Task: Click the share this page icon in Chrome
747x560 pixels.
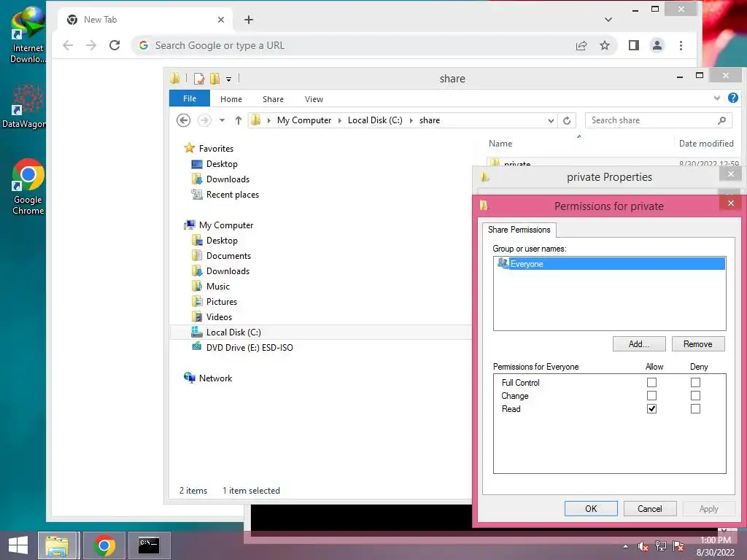Action: click(x=581, y=45)
